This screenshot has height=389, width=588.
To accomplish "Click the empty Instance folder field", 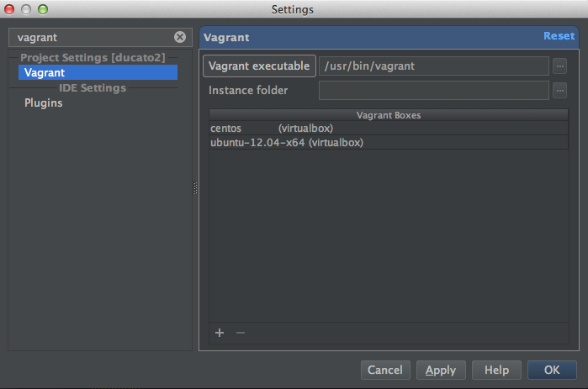I will pos(434,91).
